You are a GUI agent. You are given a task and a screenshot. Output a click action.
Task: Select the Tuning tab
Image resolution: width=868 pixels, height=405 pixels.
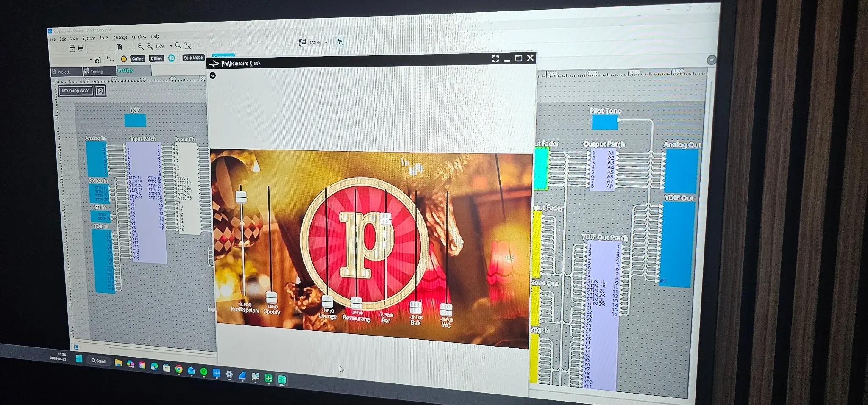click(100, 72)
